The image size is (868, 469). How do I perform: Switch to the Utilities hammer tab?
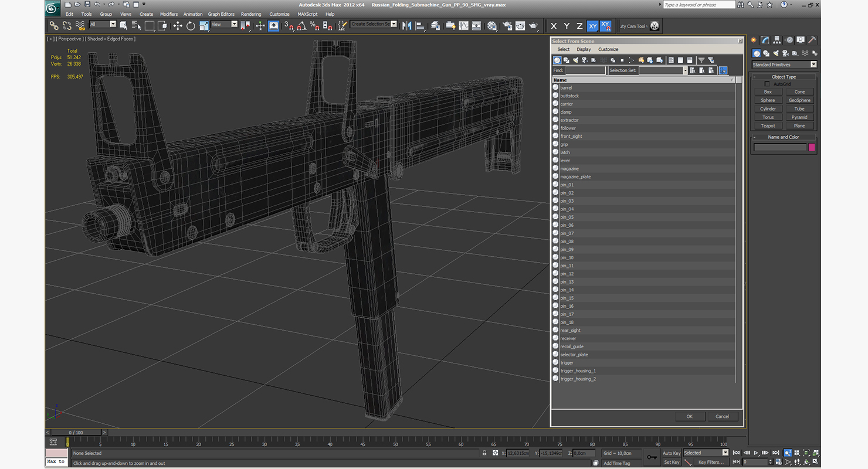pyautogui.click(x=812, y=40)
